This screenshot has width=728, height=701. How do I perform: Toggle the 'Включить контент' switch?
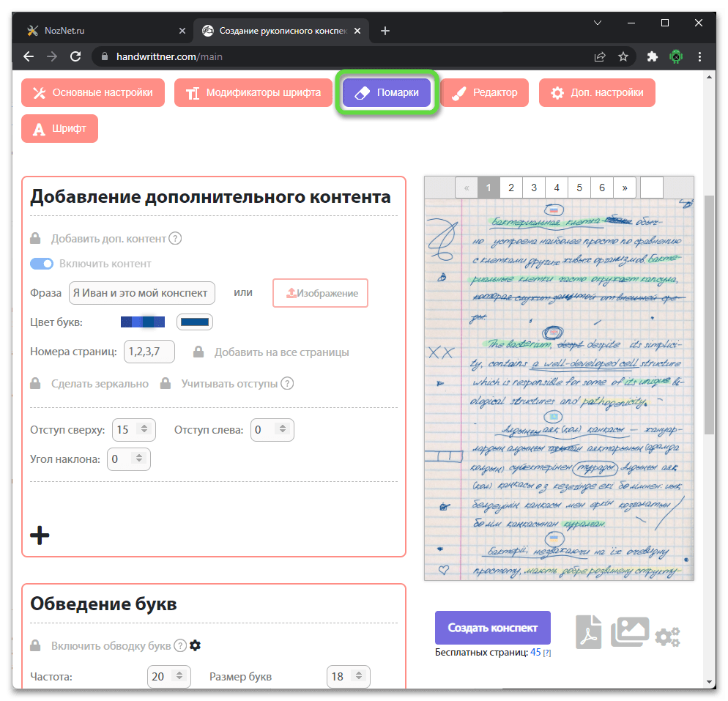point(42,264)
